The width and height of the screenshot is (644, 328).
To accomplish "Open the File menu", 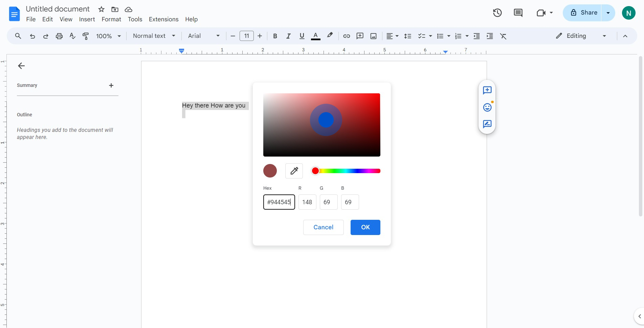I will tap(31, 19).
